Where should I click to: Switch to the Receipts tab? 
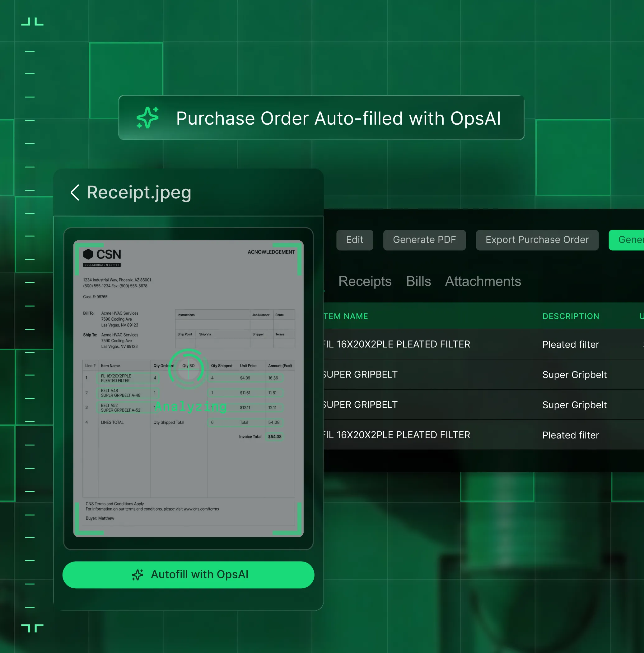365,281
